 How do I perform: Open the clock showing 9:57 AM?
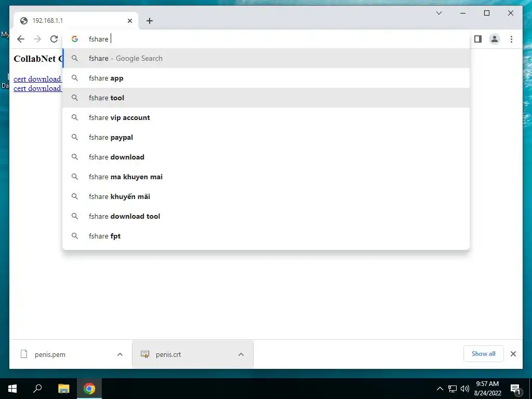point(487,389)
